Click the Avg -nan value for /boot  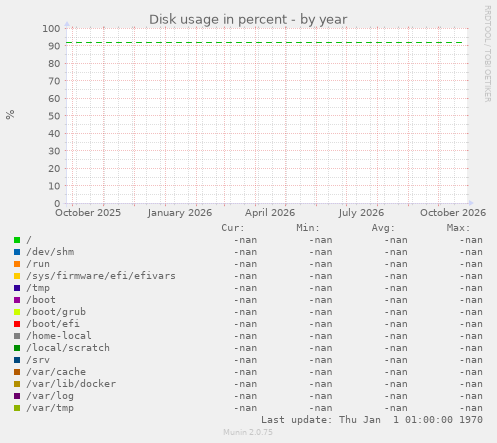tap(396, 300)
